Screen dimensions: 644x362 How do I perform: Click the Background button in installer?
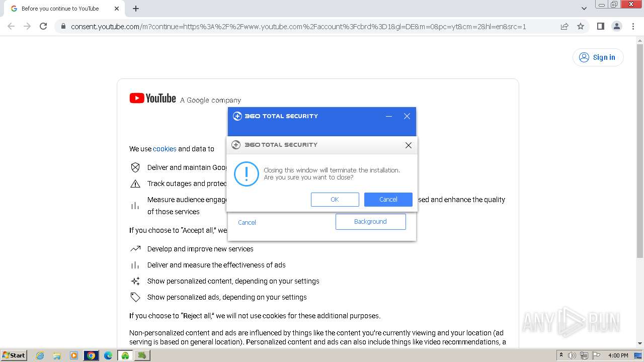point(370,222)
